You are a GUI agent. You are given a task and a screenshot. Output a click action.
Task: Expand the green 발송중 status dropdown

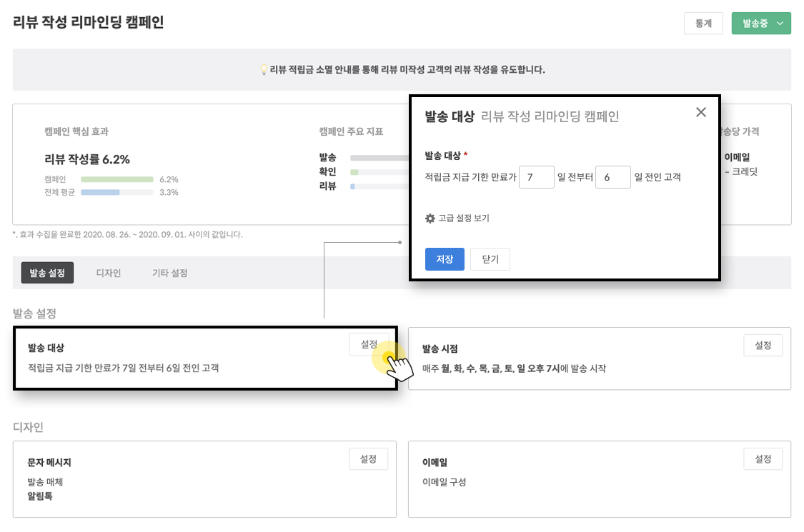click(x=761, y=24)
